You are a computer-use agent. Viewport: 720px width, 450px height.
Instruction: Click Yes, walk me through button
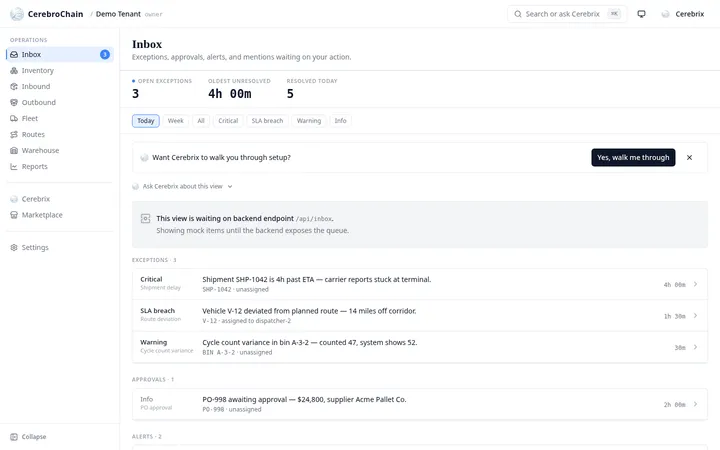[633, 158]
